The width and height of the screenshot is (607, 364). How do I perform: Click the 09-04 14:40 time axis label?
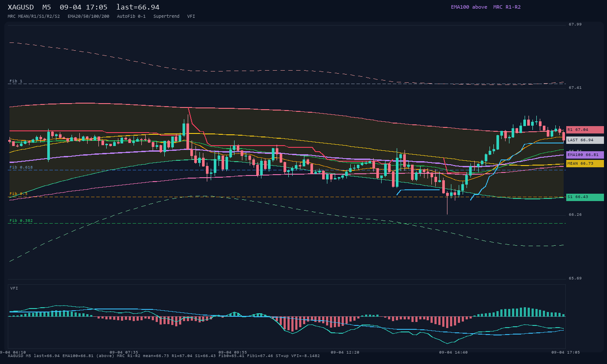pyautogui.click(x=453, y=352)
